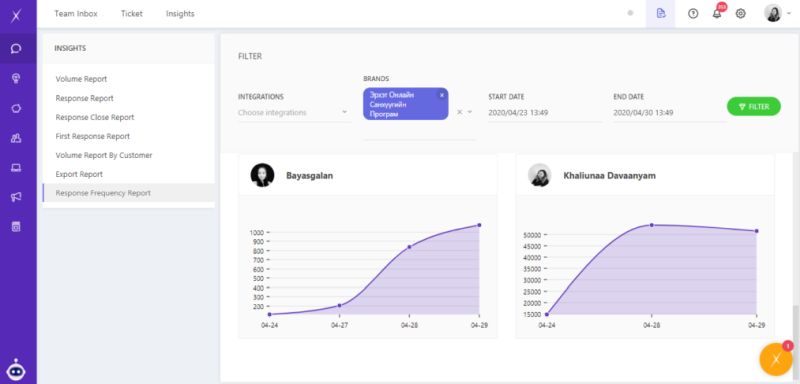
Task: Open the settings gear icon
Action: point(740,14)
